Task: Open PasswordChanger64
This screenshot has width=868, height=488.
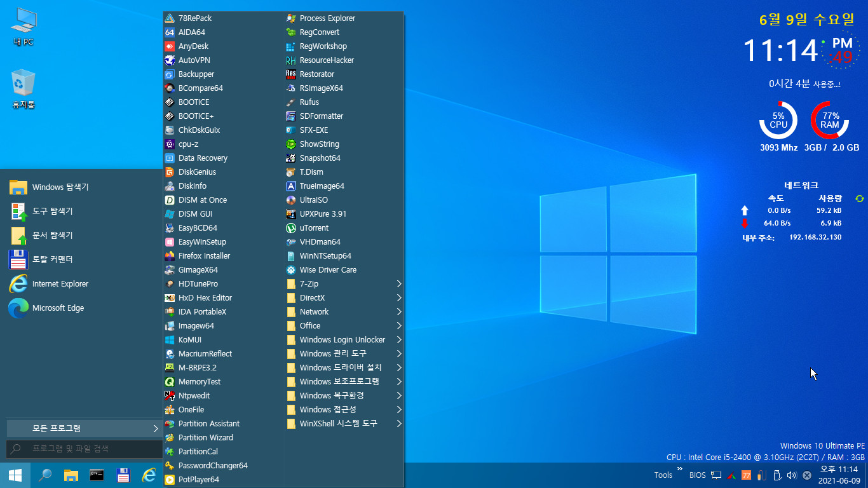Action: point(222,466)
